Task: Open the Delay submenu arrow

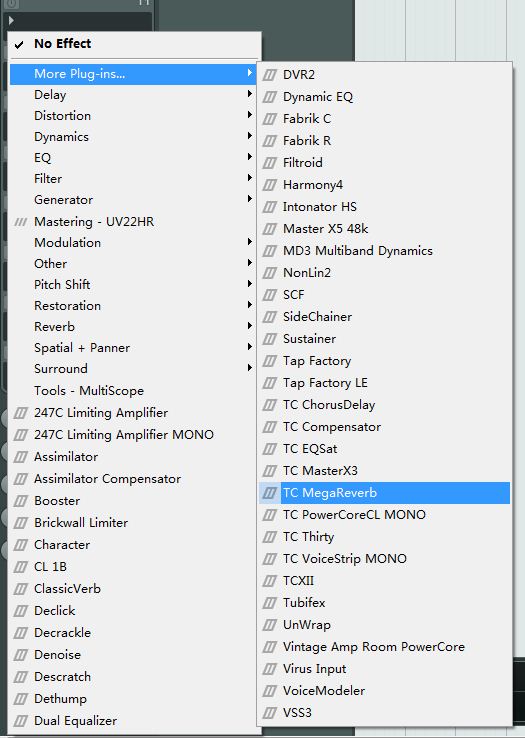Action: tap(250, 94)
